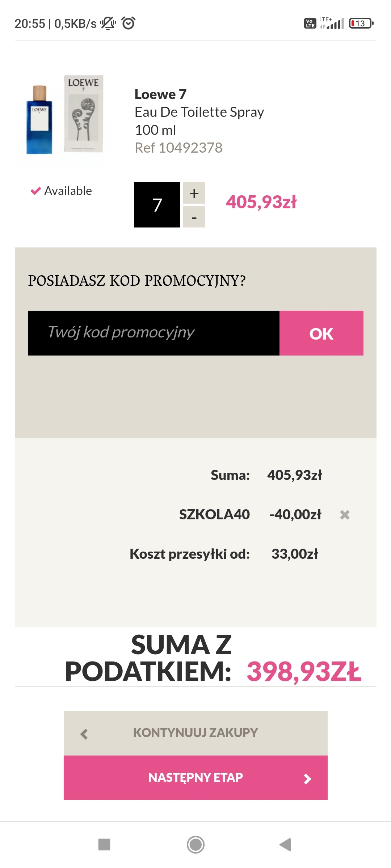The height and width of the screenshot is (868, 391).
Task: Tap the Android home circle icon
Action: pyautogui.click(x=195, y=844)
